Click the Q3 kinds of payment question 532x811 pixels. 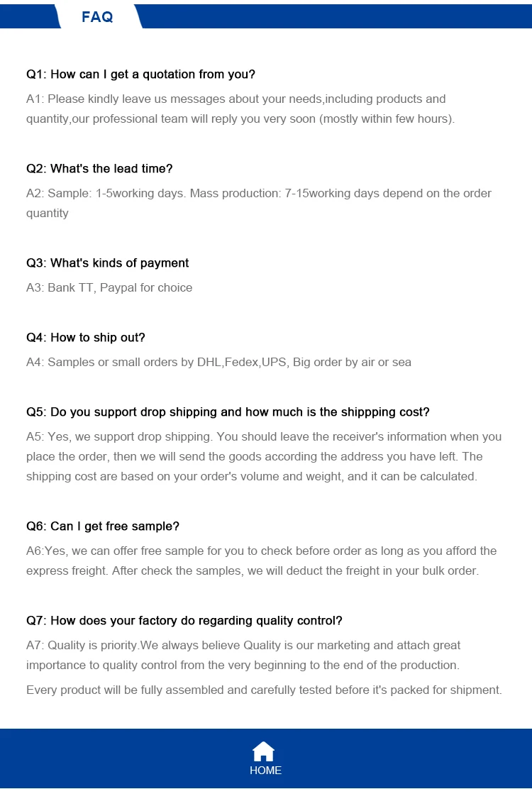click(107, 263)
